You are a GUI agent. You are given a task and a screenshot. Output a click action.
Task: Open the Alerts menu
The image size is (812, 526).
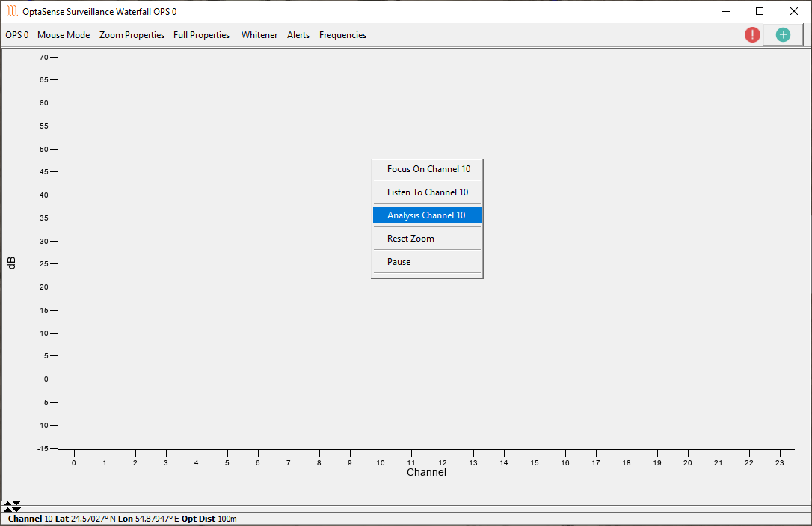point(298,35)
